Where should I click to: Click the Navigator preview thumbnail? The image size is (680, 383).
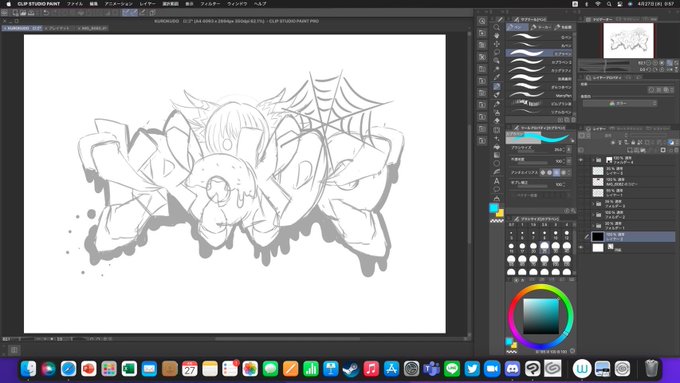628,40
